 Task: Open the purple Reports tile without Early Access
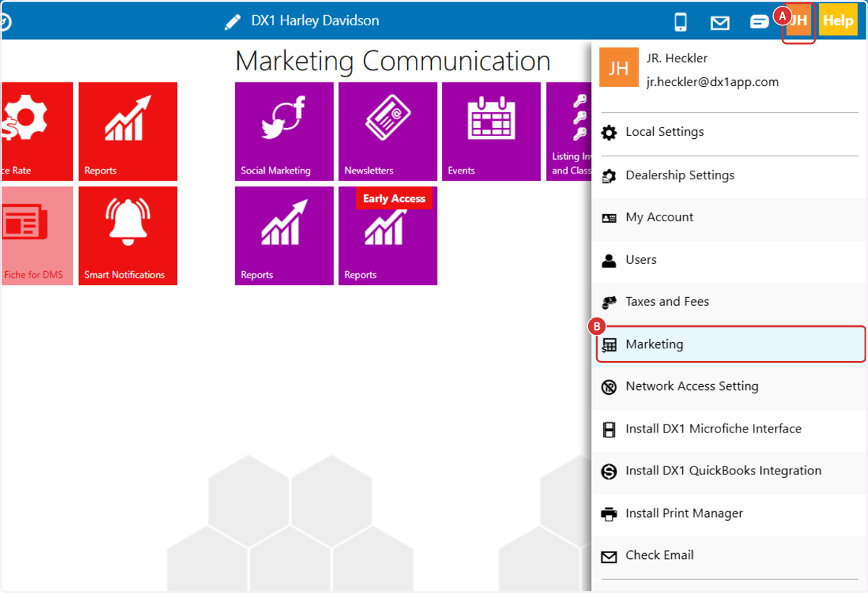(284, 236)
